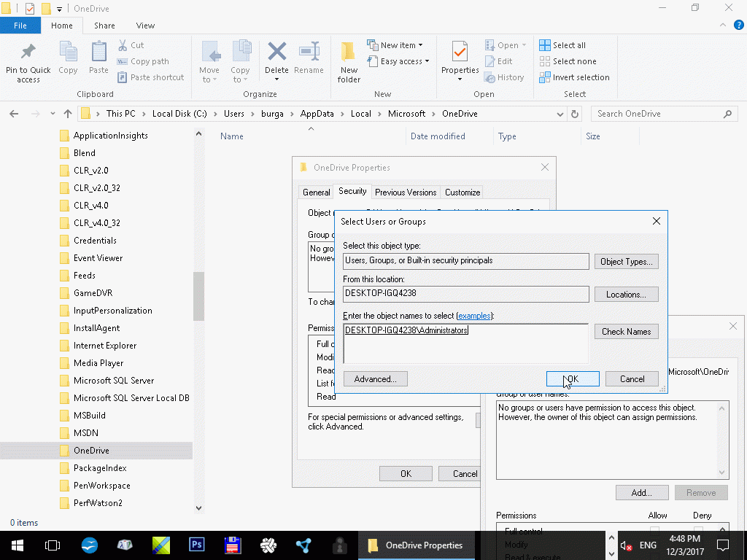Click Select all in ribbon

coord(562,45)
